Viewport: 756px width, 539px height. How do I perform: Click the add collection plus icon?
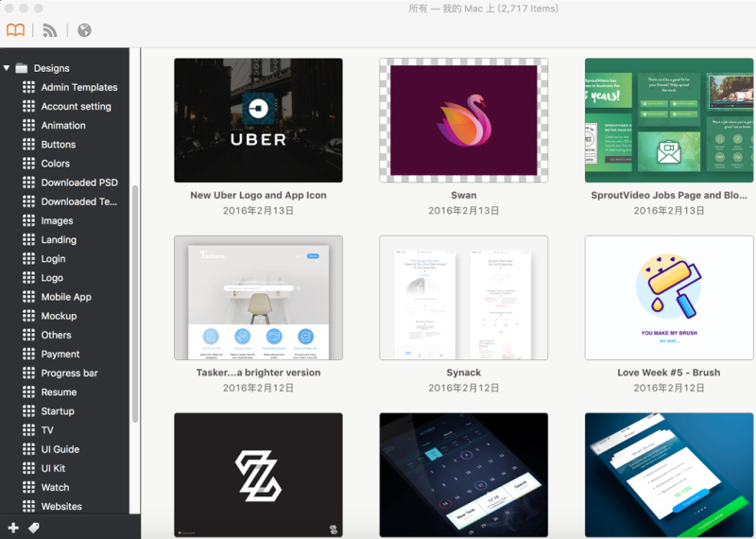coord(13,528)
